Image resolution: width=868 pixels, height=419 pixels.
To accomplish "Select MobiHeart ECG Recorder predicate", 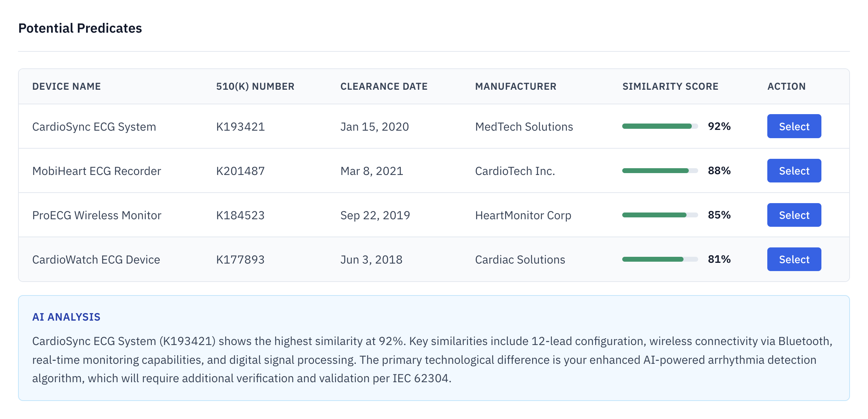I will 794,170.
